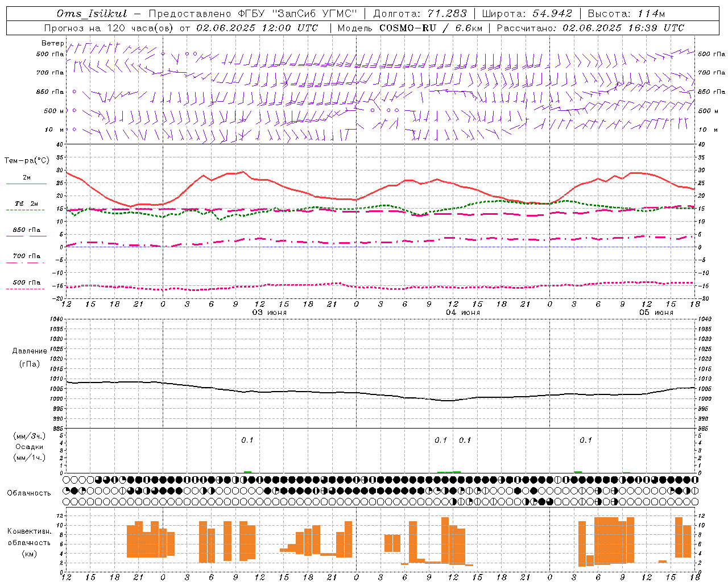Click the Td 2м dew point legend entry

tap(26, 206)
